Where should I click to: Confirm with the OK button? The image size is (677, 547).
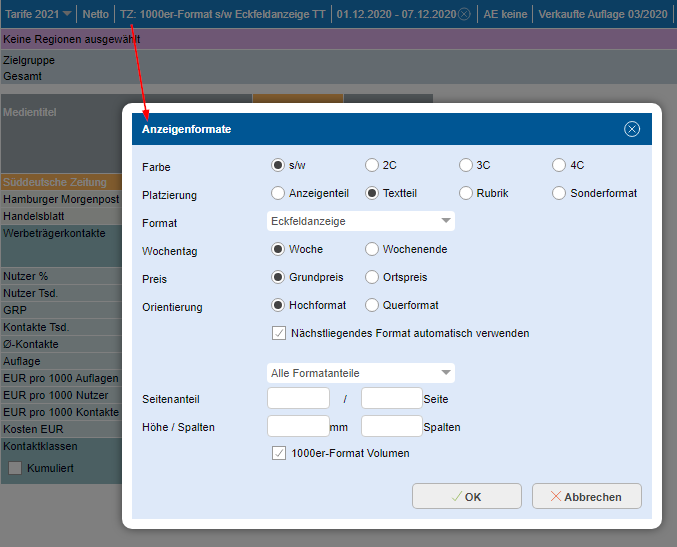(466, 496)
